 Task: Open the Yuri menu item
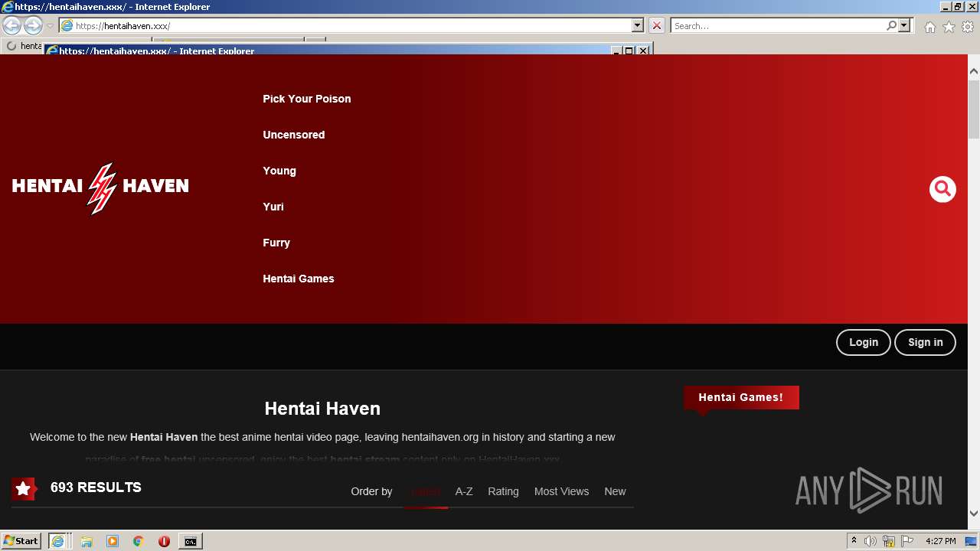273,207
